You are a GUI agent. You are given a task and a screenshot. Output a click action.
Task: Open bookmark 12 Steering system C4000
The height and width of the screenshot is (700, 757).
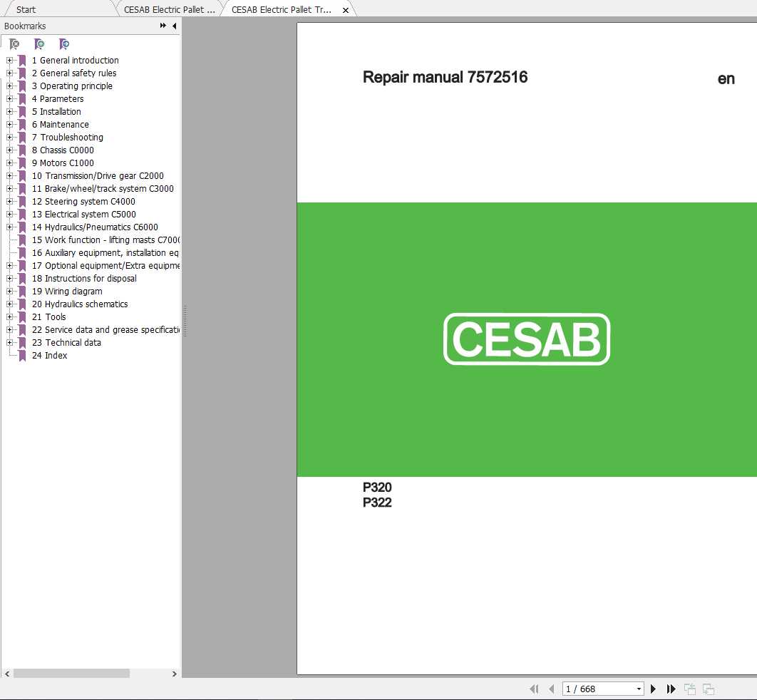tap(83, 201)
